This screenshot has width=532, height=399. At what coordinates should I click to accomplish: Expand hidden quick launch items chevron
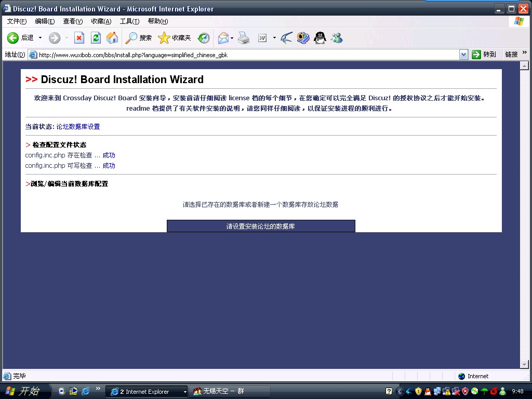pyautogui.click(x=98, y=388)
